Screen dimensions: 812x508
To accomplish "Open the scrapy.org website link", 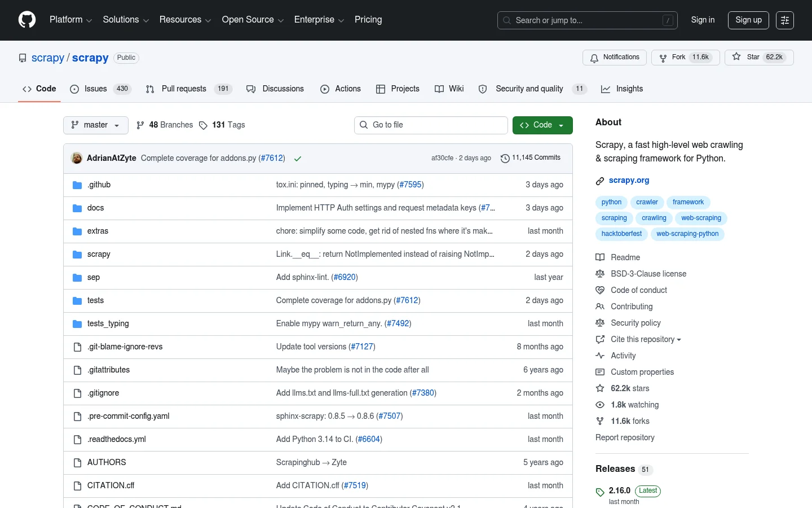I will [x=629, y=181].
